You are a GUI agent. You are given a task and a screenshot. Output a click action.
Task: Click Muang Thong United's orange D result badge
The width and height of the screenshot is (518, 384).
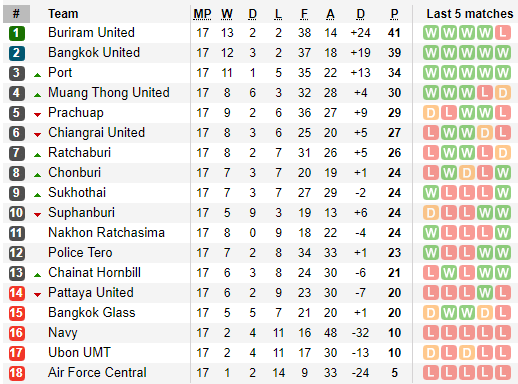[x=503, y=93]
